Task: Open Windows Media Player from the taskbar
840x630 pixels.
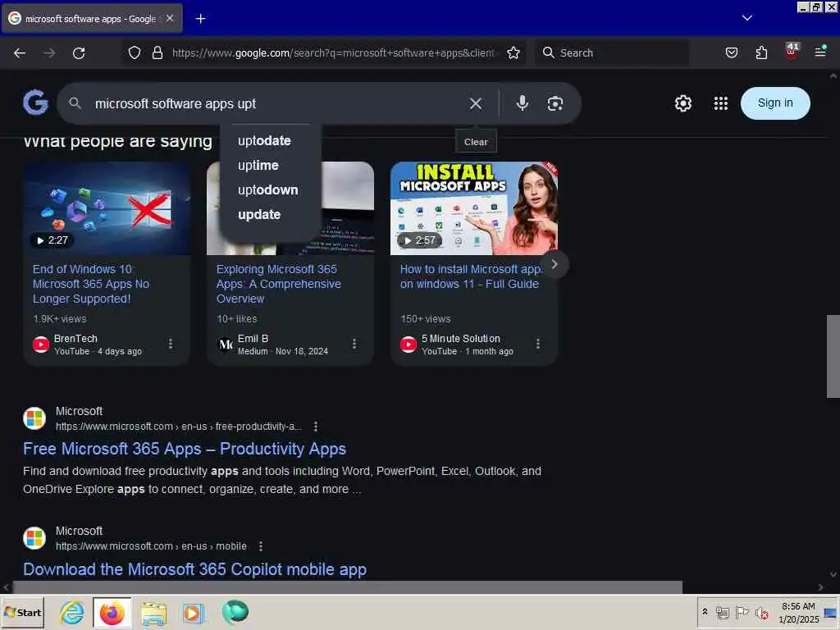Action: click(194, 613)
